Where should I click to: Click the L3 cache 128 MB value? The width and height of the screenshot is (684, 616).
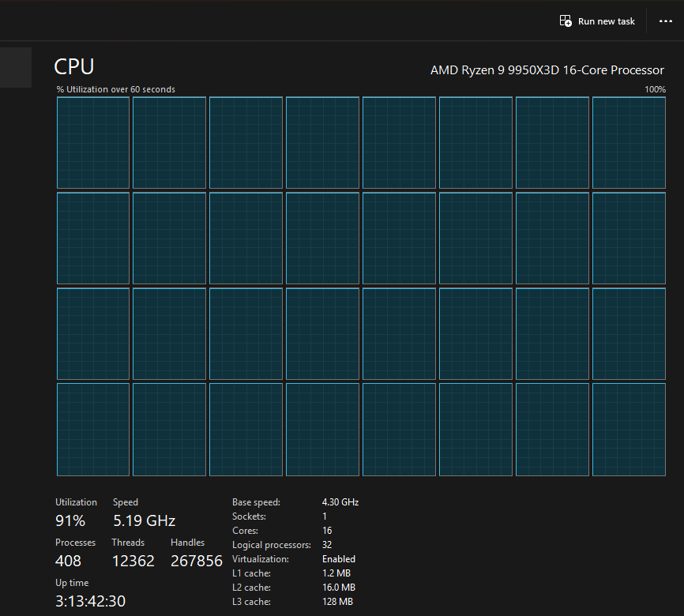pos(337,602)
